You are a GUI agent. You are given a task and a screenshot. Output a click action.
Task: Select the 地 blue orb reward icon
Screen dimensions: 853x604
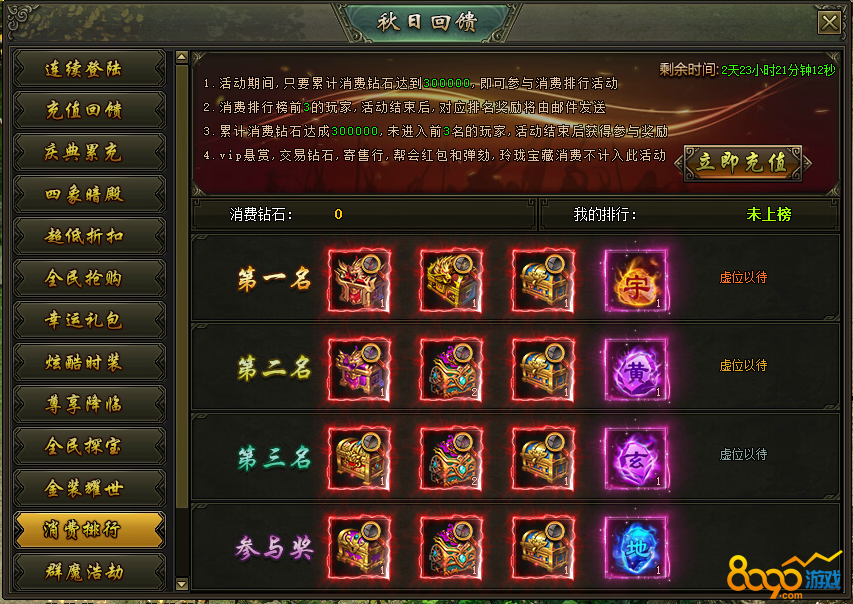(x=635, y=547)
